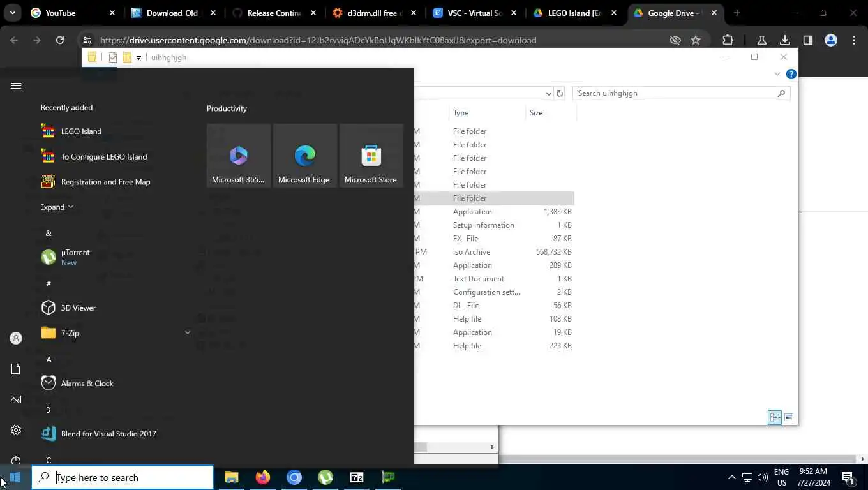Jump to the '&' letter group header
Viewport: 868px width, 490px height.
[49, 233]
